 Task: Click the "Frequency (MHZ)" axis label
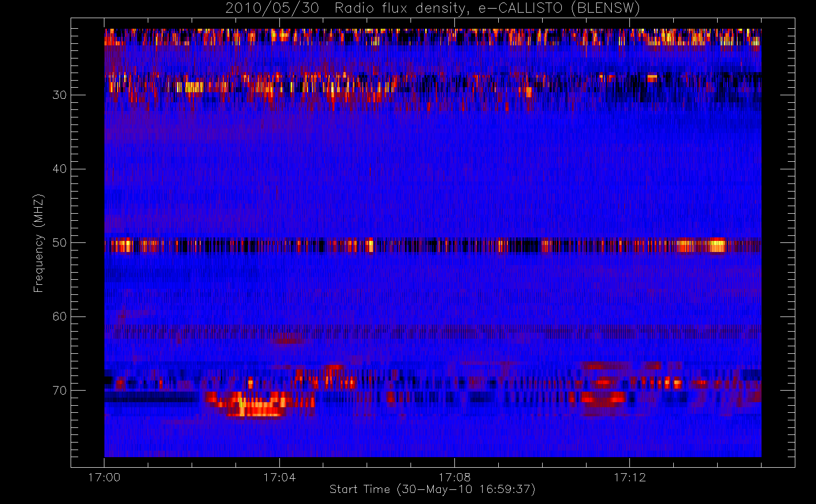pos(38,243)
